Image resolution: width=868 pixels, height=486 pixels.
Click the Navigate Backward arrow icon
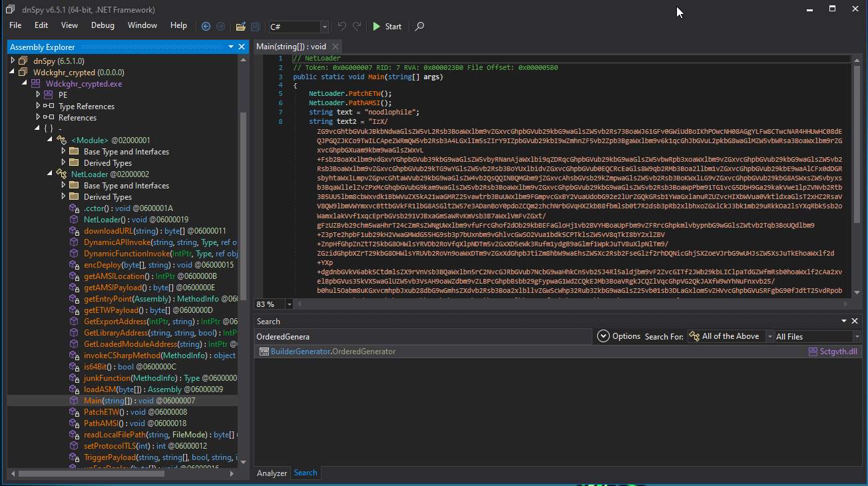[x=206, y=27]
